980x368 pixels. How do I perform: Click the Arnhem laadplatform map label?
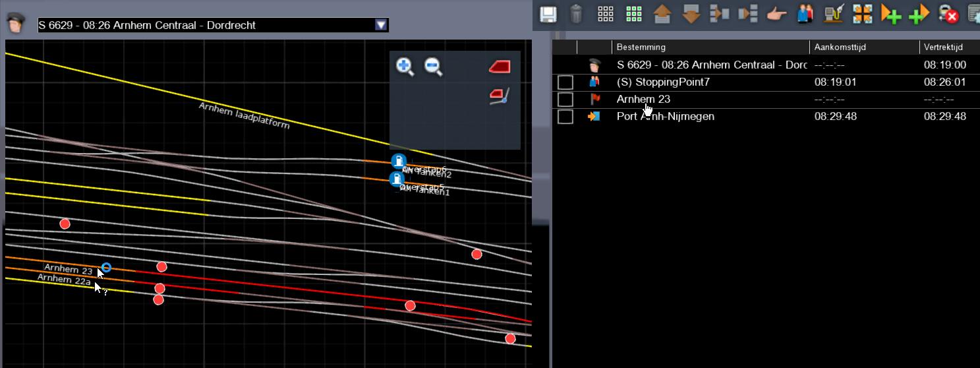[245, 115]
